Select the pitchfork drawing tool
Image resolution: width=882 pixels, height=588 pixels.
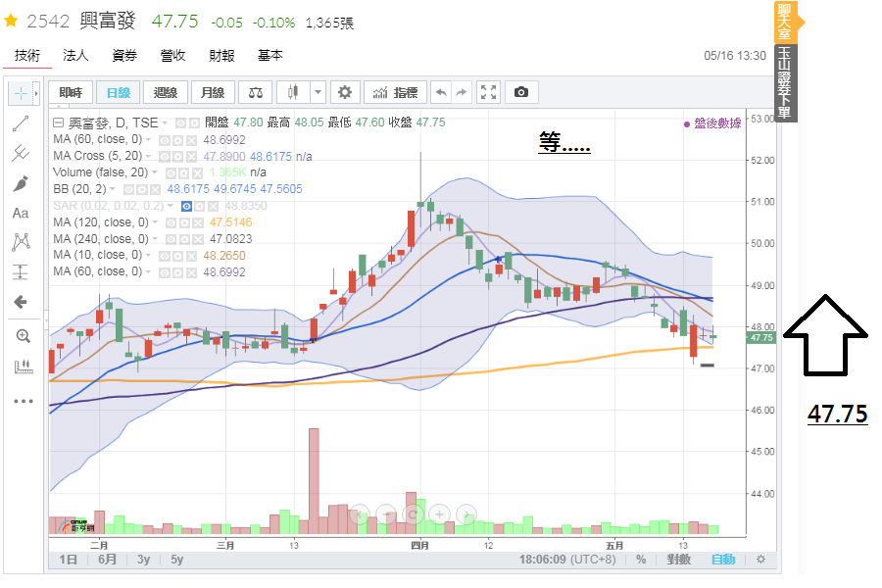tap(21, 153)
